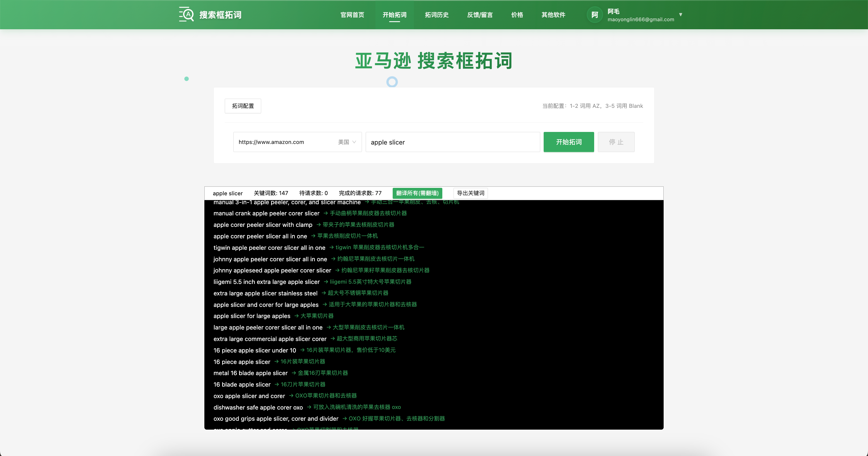
Task: Click translation OXO苹果切片器和去核器
Action: (x=326, y=396)
